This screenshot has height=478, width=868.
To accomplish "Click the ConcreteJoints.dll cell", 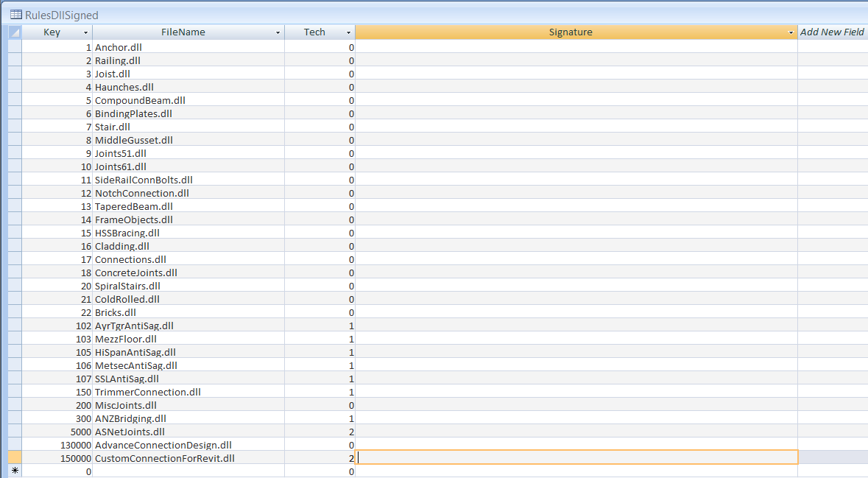I will [x=188, y=273].
